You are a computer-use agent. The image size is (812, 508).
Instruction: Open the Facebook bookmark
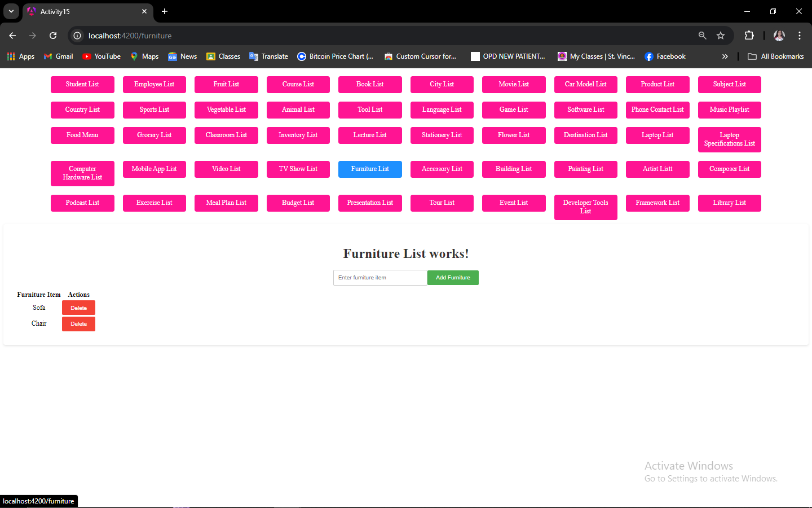tap(665, 56)
